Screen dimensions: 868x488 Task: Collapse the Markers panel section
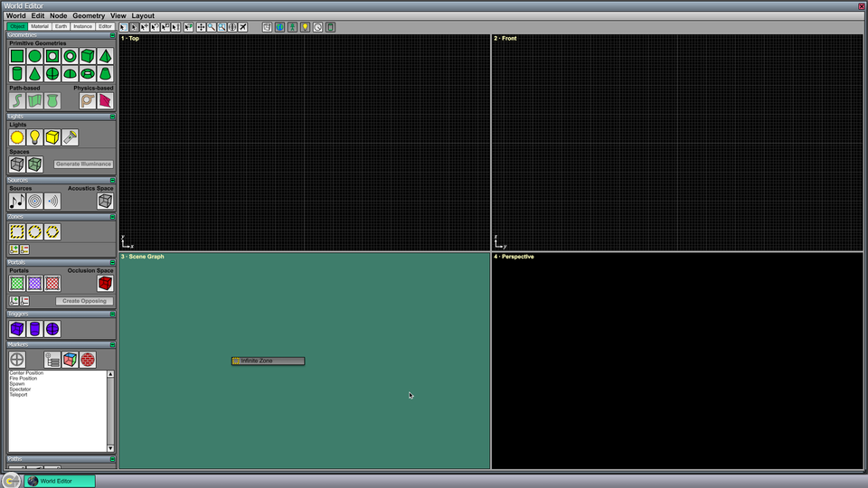pyautogui.click(x=112, y=344)
